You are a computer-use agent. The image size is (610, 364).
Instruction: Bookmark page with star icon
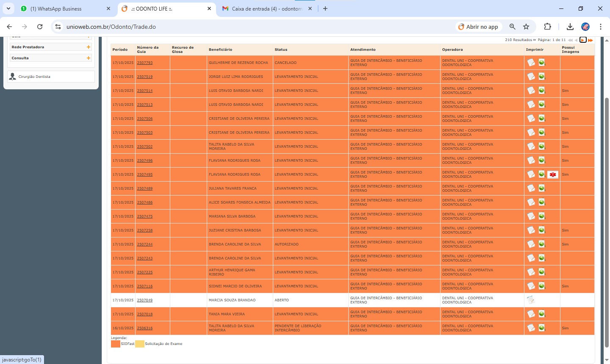click(526, 27)
